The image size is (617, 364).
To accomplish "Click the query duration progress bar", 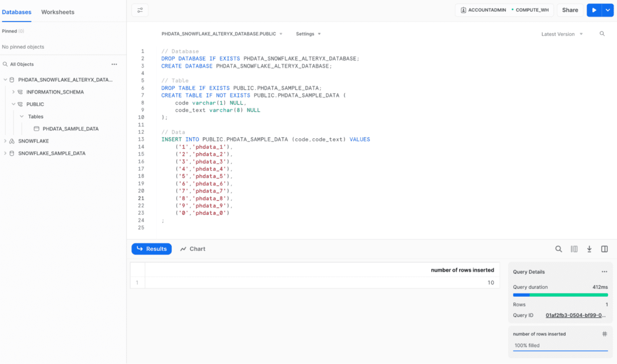I will 560,295.
